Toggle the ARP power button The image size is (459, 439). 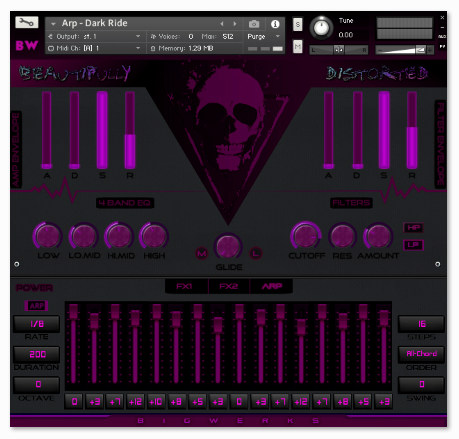point(36,306)
